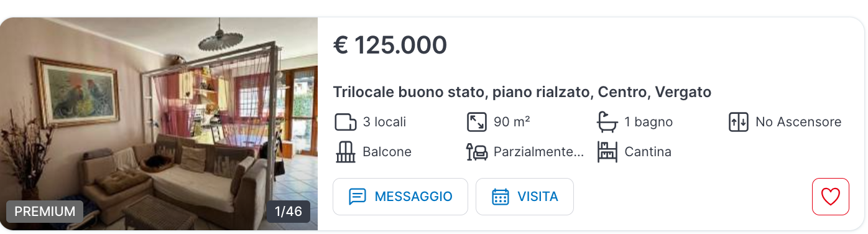Click the bathtub icon for 1 bagno
The height and width of the screenshot is (234, 868).
(607, 122)
